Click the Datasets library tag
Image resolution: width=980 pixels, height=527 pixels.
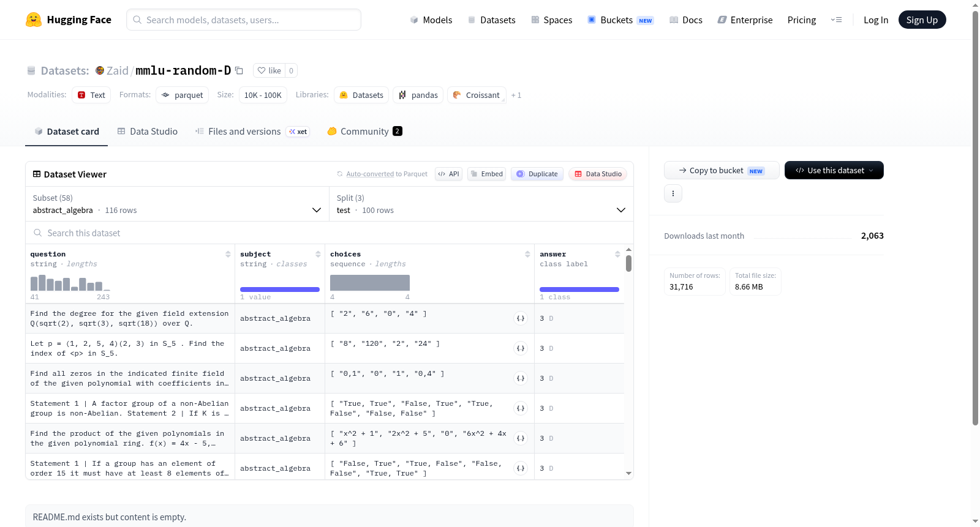pos(361,95)
